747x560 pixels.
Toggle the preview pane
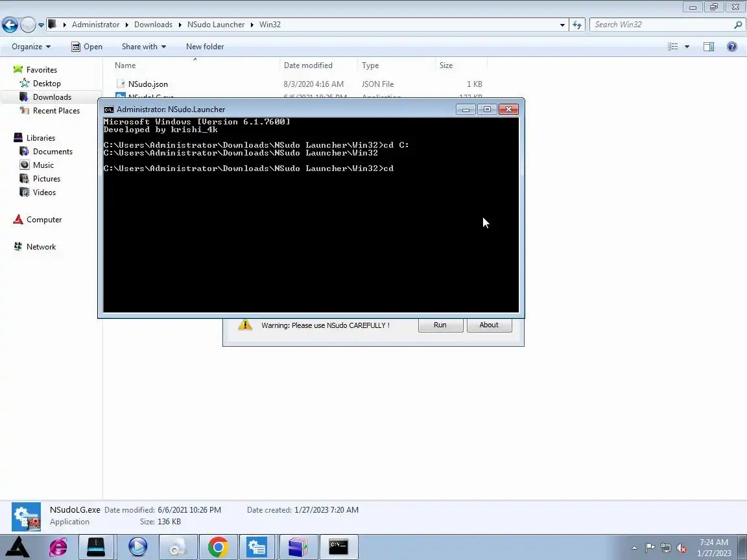709,47
